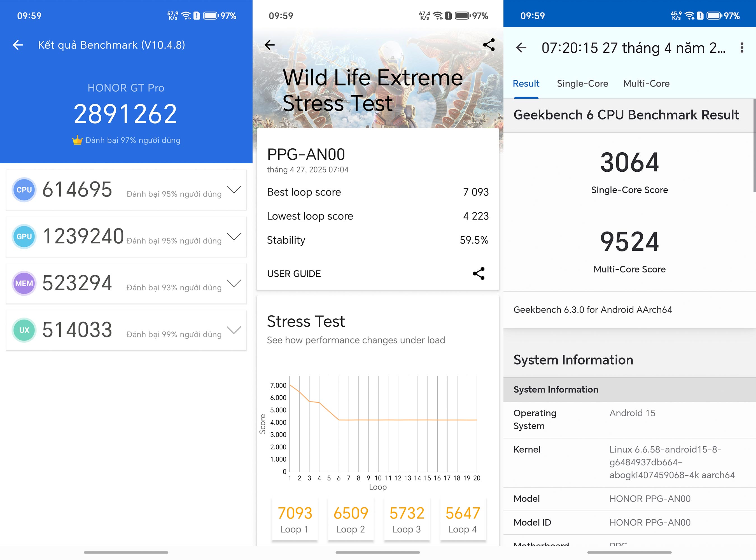Tap Geekbench timestamp title 07:20:15
756x560 pixels.
(633, 48)
